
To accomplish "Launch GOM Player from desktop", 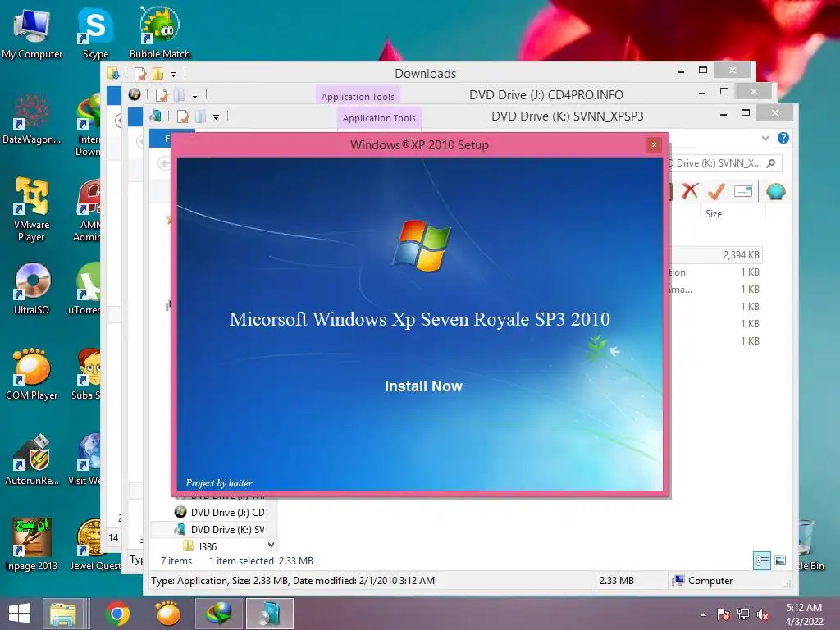I will click(32, 375).
